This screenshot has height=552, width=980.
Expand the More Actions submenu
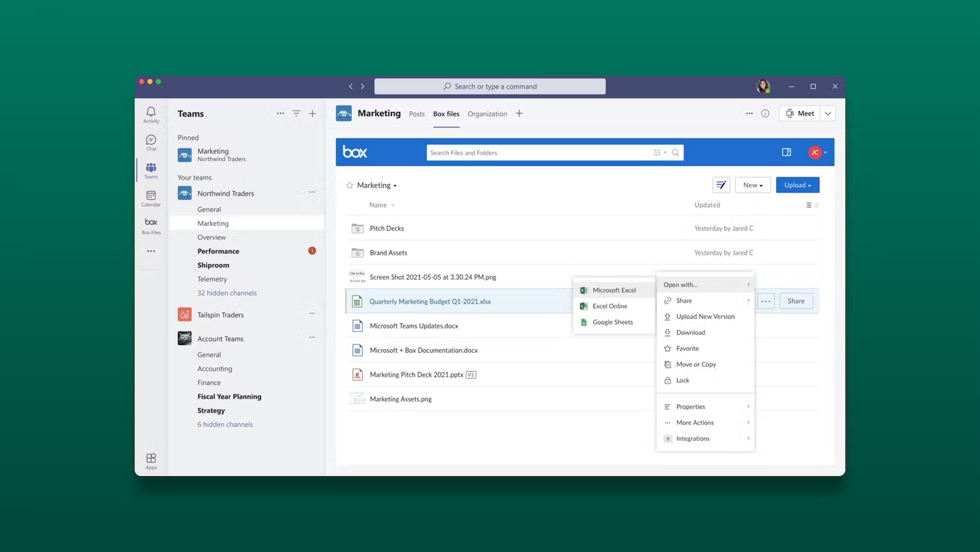click(x=706, y=422)
